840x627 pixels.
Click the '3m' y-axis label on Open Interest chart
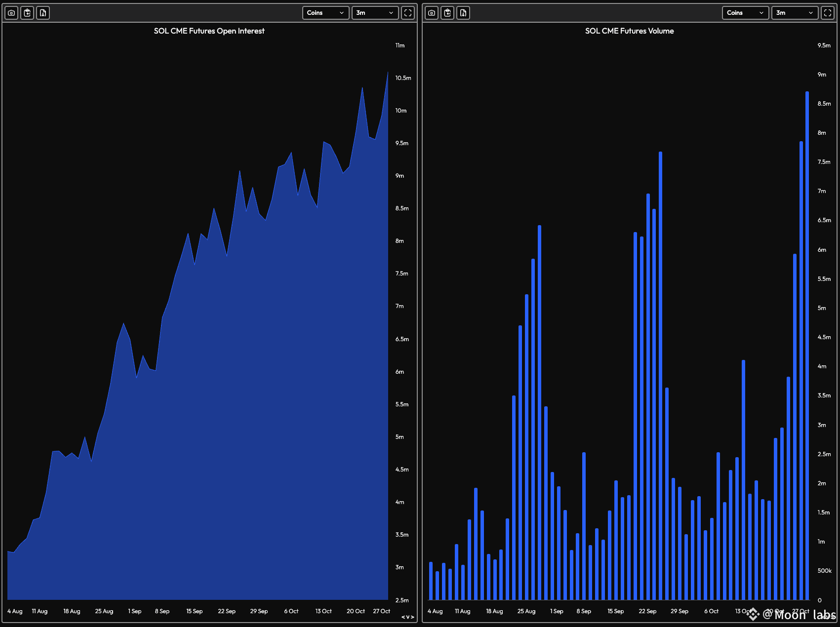400,567
